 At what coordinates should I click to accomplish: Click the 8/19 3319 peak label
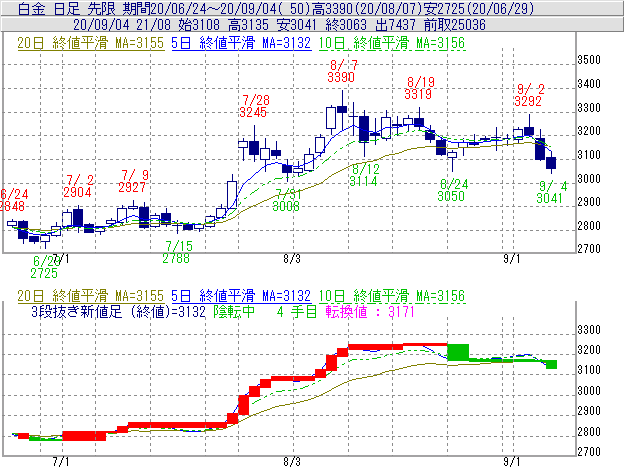click(x=419, y=88)
